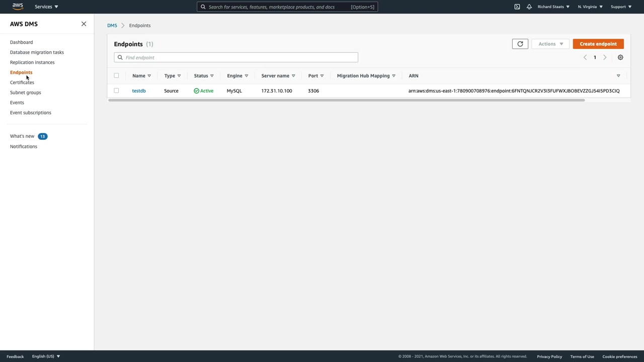The image size is (644, 362).
Task: Select all endpoints checkbox in header
Action: (x=116, y=75)
